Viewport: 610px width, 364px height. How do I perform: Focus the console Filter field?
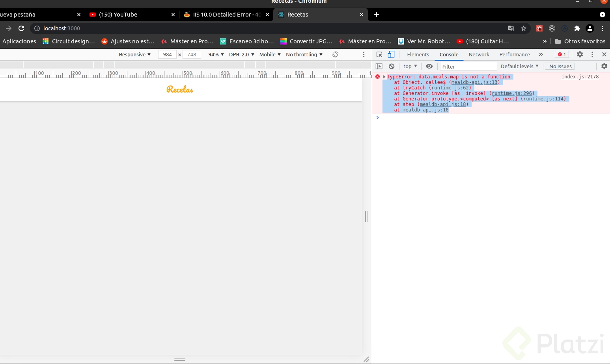(x=468, y=66)
